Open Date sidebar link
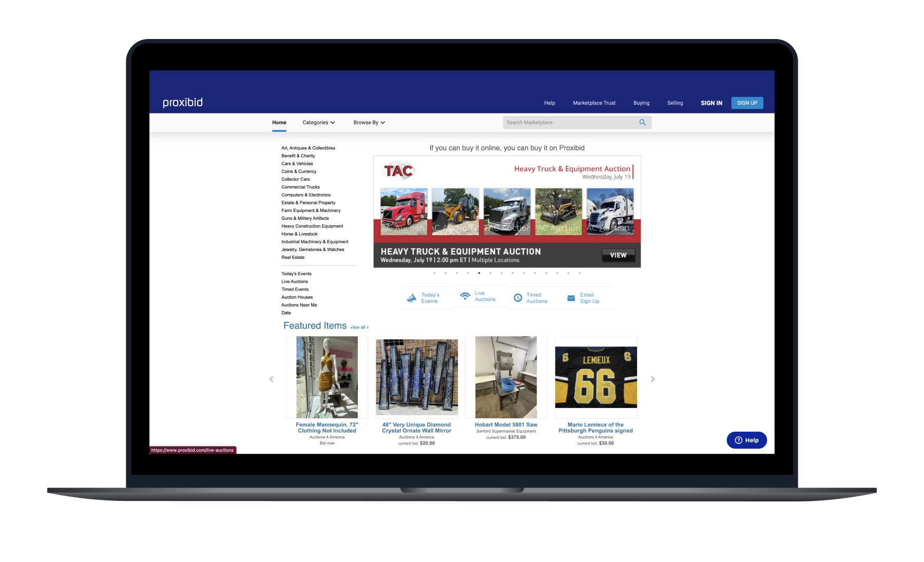The height and width of the screenshot is (562, 924). 286,313
